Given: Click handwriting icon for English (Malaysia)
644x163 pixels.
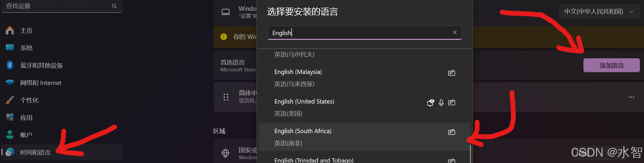Looking at the screenshot, I should [452, 73].
